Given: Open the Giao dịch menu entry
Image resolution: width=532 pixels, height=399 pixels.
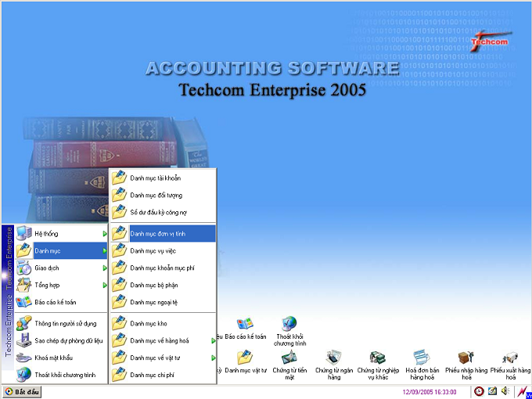Looking at the screenshot, I should (61, 268).
